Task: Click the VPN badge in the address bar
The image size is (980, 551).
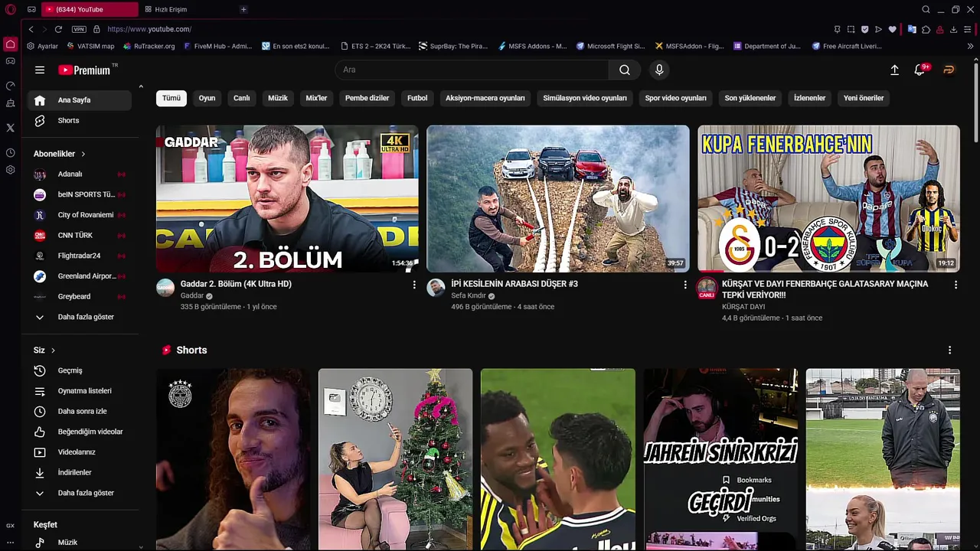Action: pos(79,29)
